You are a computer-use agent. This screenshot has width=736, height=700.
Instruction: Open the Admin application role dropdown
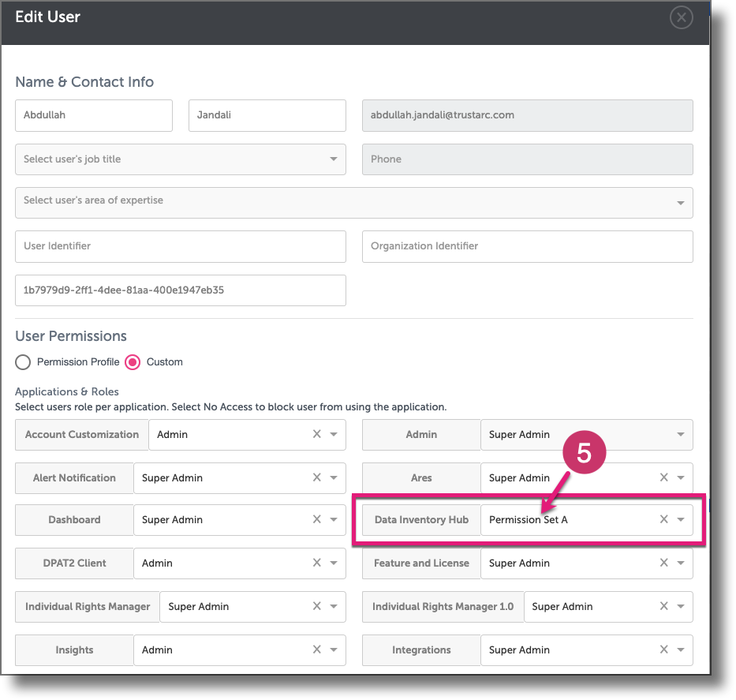click(679, 435)
